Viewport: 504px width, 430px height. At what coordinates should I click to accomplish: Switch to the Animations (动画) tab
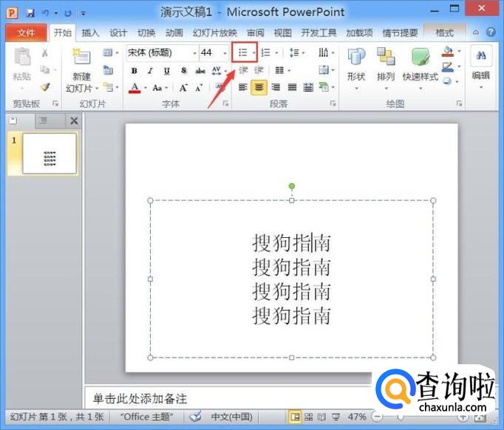[174, 33]
